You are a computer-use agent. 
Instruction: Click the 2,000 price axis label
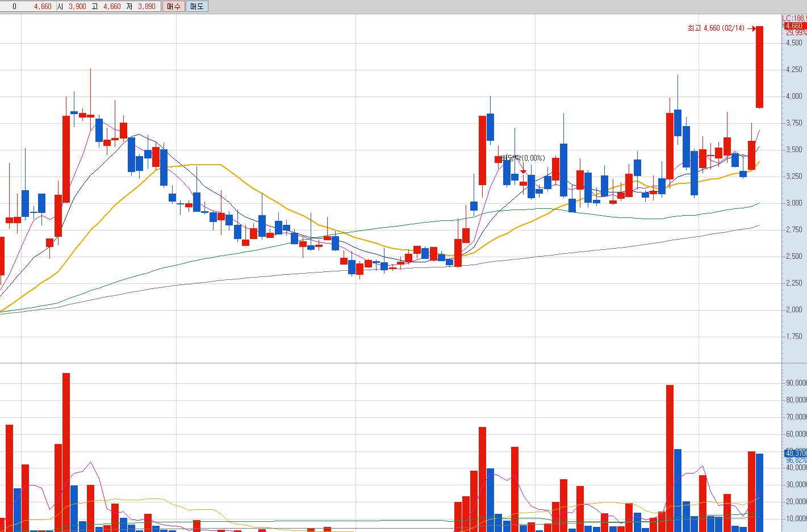click(x=795, y=309)
